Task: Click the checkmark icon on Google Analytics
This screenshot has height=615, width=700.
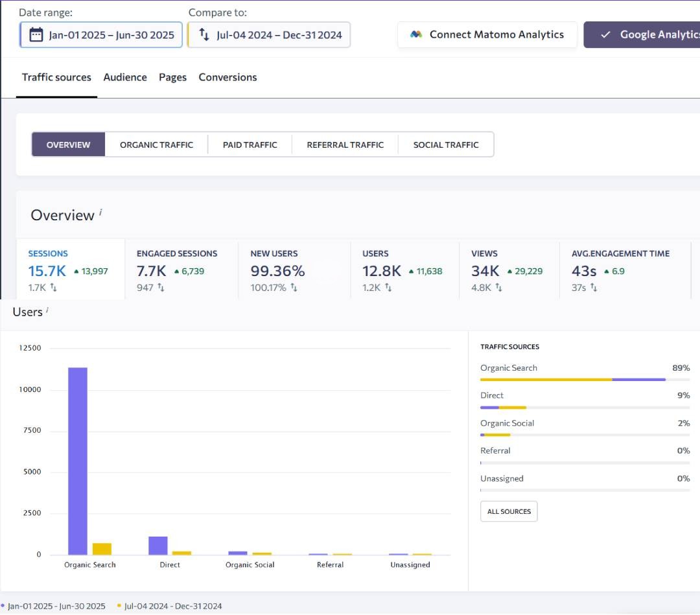Action: 605,35
